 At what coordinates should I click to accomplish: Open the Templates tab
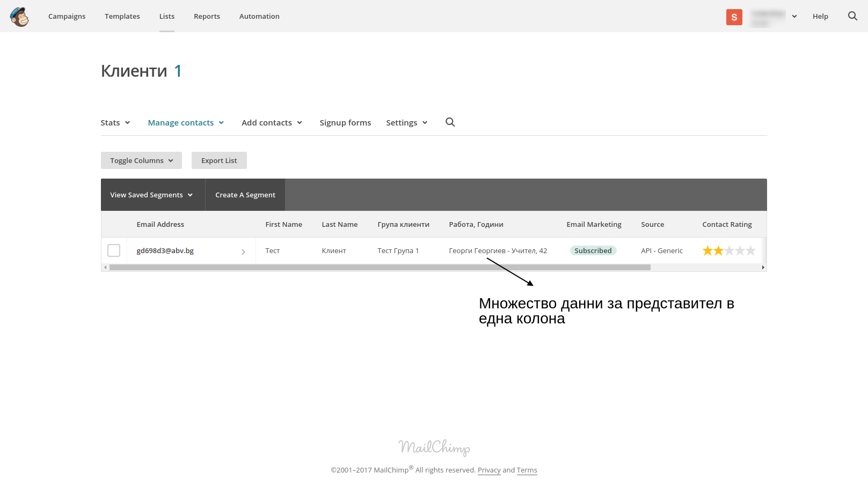(122, 16)
